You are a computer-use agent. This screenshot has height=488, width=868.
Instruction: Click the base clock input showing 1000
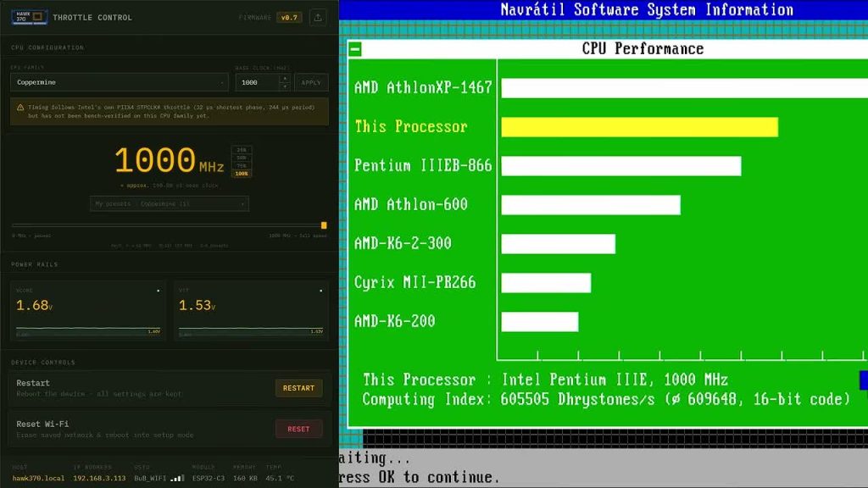(258, 82)
